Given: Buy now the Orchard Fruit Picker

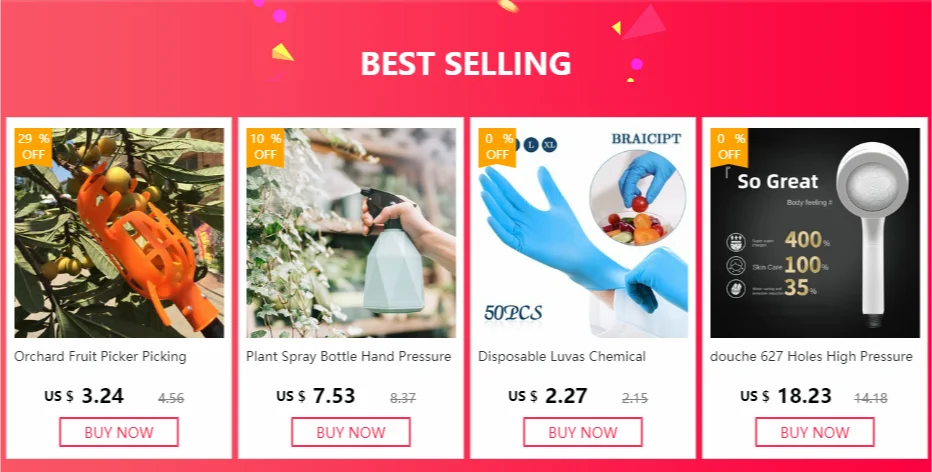Looking at the screenshot, I should (x=119, y=432).
